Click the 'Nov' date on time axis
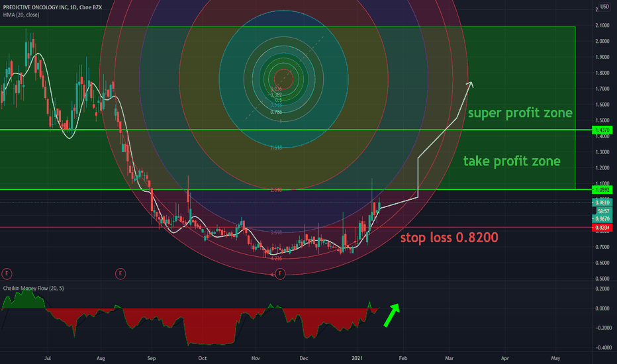The image size is (617, 364). click(256, 358)
